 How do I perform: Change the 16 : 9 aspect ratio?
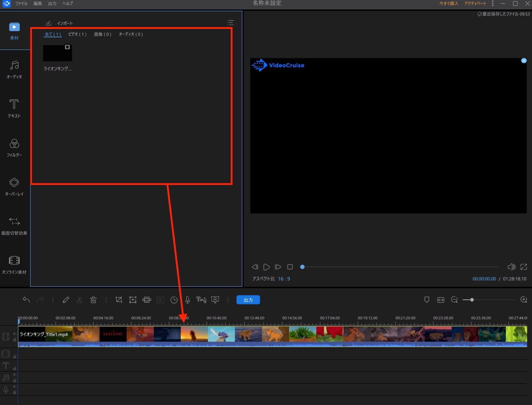click(x=284, y=279)
